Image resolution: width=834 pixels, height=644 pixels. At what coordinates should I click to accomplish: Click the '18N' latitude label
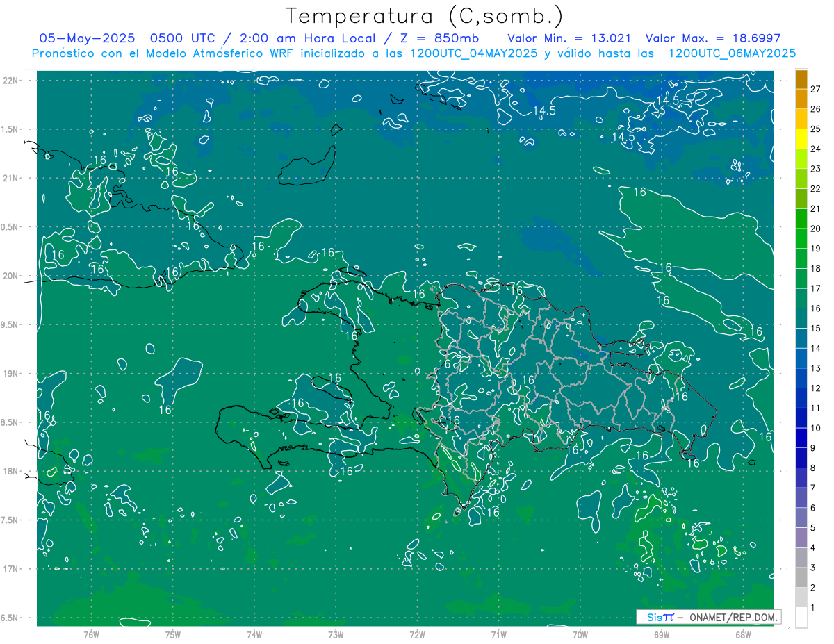[11, 471]
